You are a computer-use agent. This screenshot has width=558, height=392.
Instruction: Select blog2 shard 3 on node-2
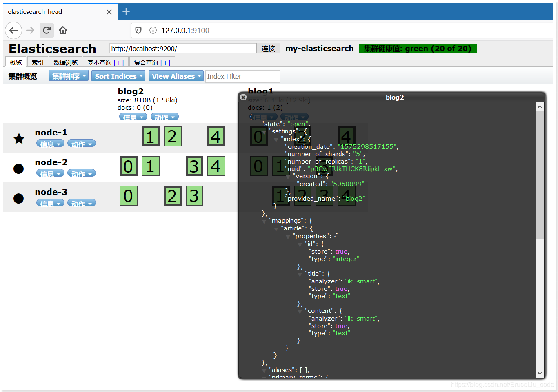(194, 166)
